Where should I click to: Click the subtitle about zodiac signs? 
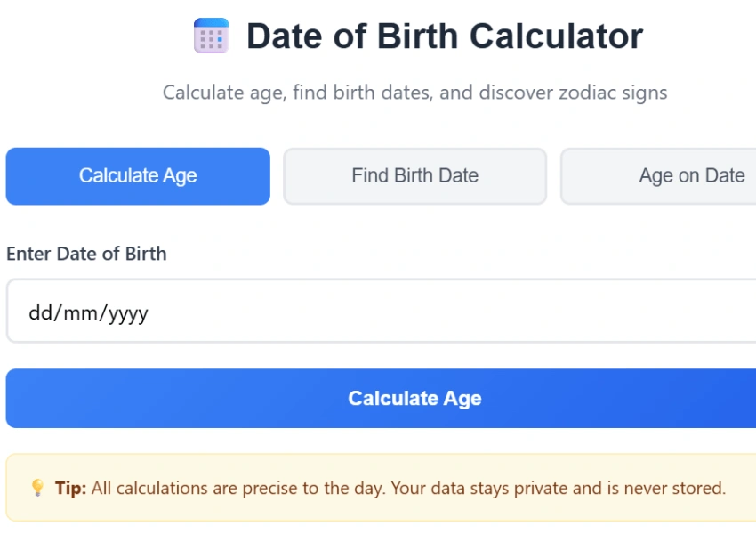415,92
